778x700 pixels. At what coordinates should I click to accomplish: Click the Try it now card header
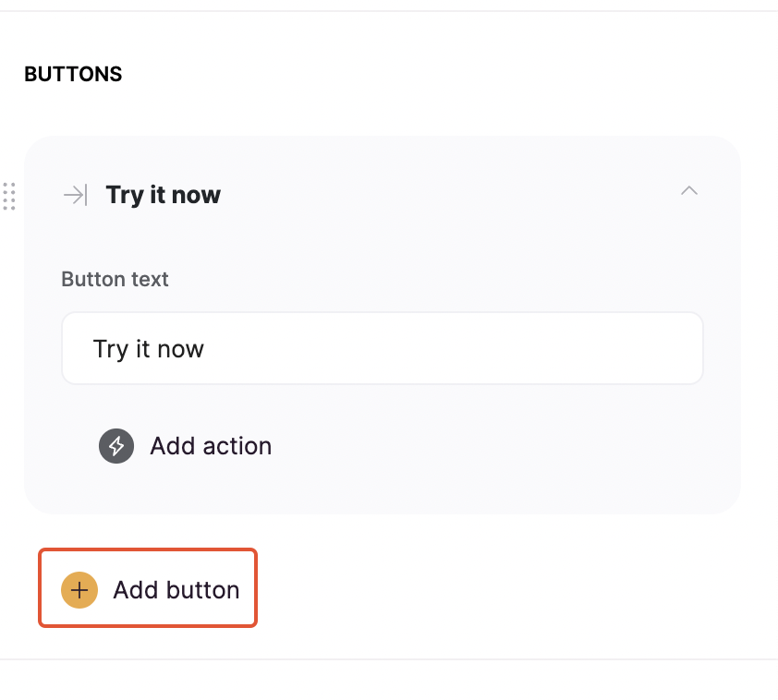pyautogui.click(x=163, y=195)
